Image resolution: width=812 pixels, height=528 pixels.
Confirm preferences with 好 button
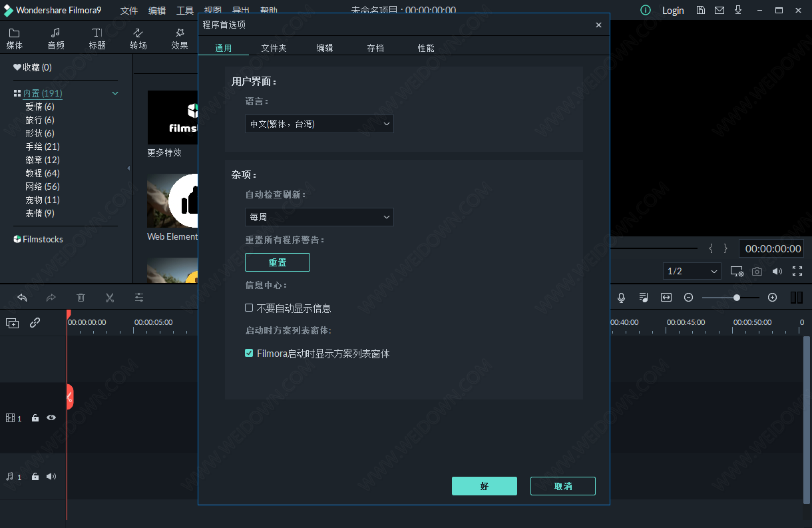[485, 486]
